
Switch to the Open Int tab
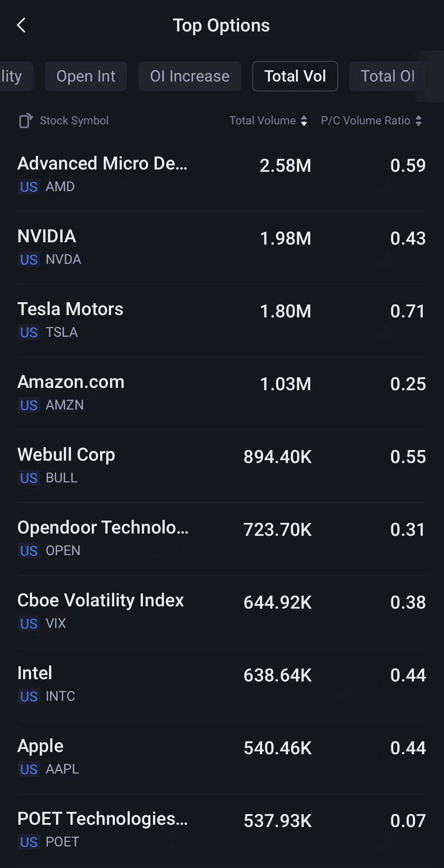(x=86, y=76)
